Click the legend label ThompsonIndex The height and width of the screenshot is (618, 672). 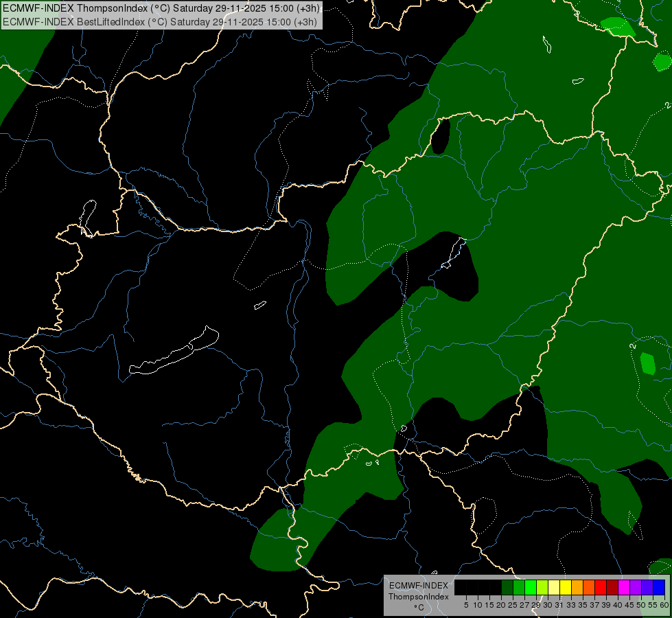click(418, 597)
